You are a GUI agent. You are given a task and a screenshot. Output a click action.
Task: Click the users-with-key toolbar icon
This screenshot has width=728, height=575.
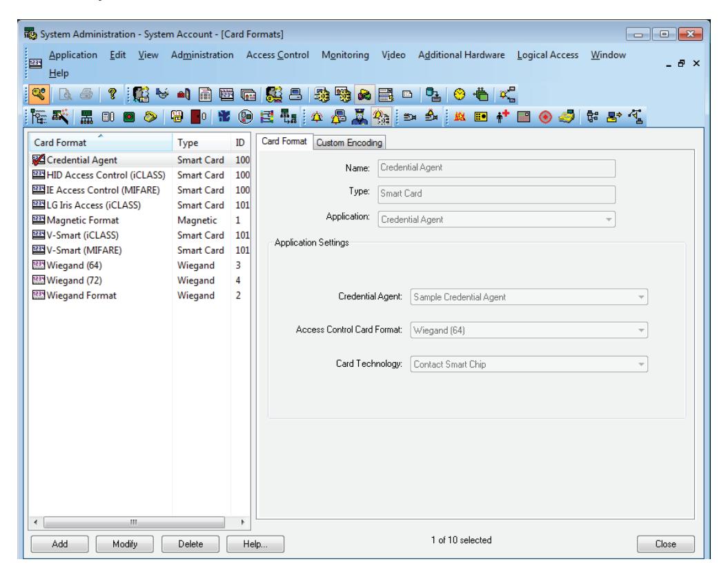pyautogui.click(x=274, y=94)
